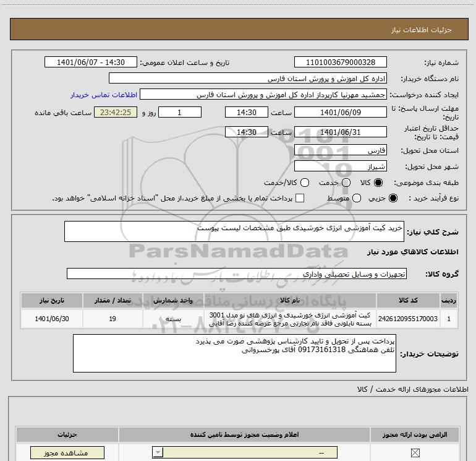The width and height of the screenshot is (476, 461).
Task: Click the delivery province field فارس
Action: pyautogui.click(x=340, y=150)
